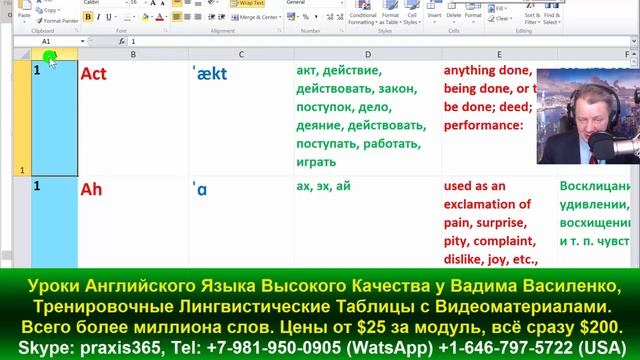640x360 pixels.
Task: Open Conditional Formatting menu
Action: pyautogui.click(x=362, y=13)
